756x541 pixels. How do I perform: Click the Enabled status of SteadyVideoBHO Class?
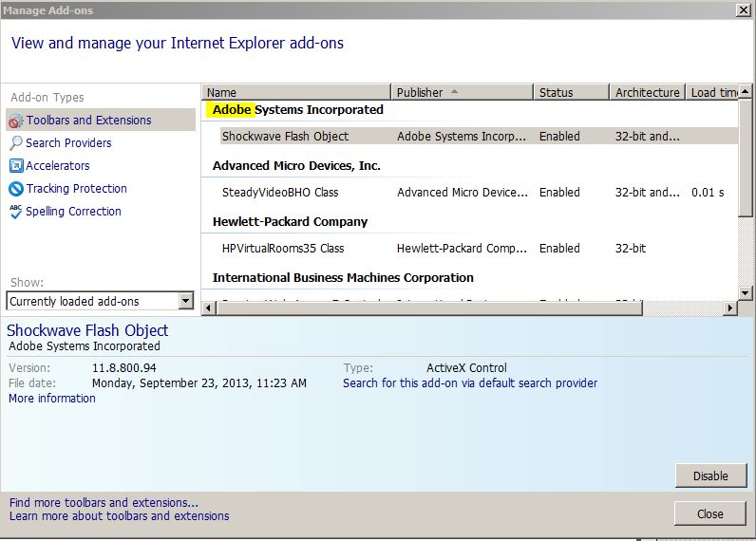coord(559,193)
